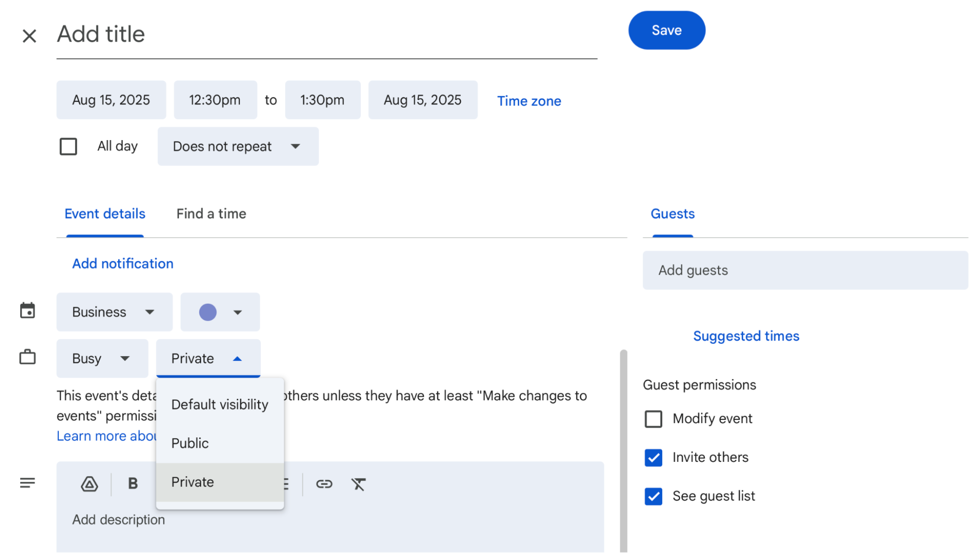Uncheck Invite others permission
980x553 pixels.
click(x=653, y=457)
